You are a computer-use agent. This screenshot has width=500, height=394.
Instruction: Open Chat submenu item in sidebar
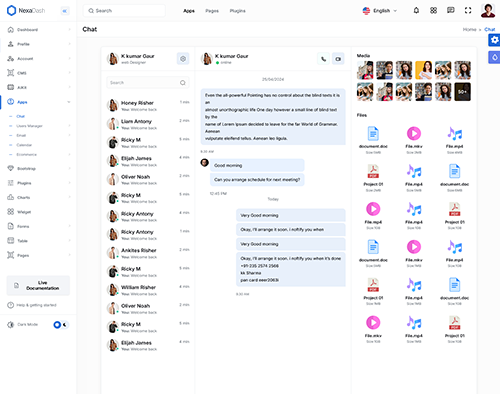[21, 116]
